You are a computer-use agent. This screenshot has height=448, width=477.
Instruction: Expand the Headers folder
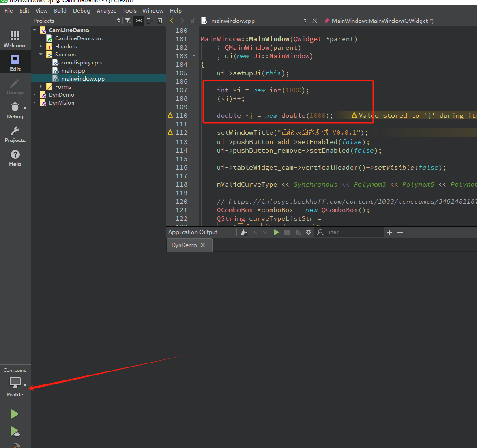41,46
